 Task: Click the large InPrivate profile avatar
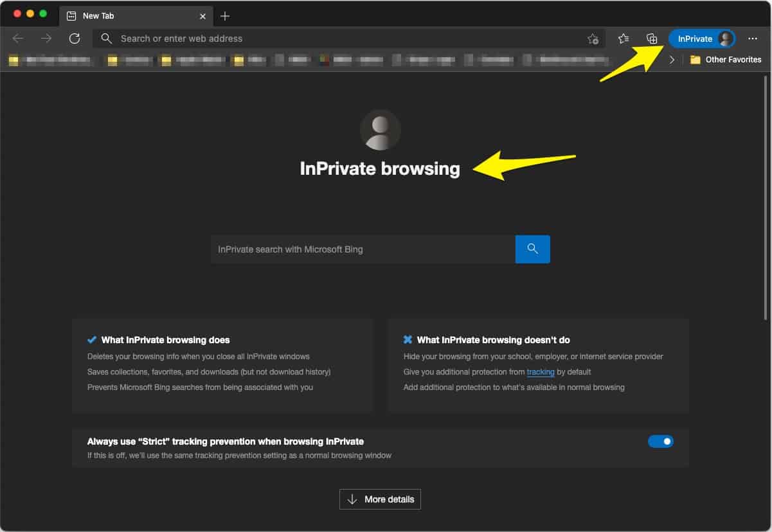(381, 130)
